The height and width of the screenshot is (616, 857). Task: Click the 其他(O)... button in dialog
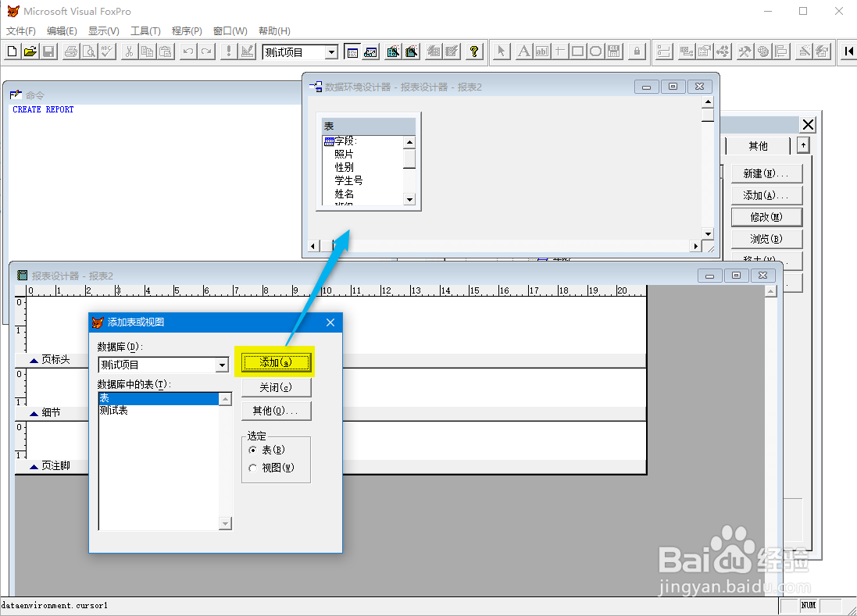(276, 411)
